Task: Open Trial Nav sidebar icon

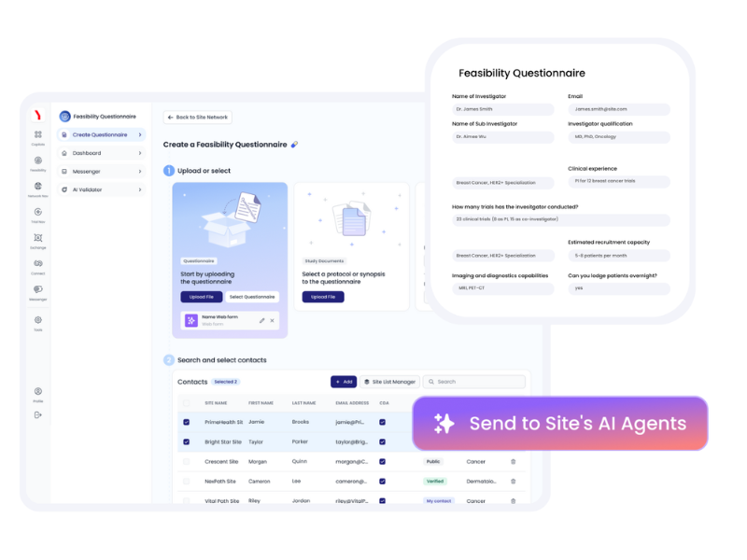Action: click(38, 212)
